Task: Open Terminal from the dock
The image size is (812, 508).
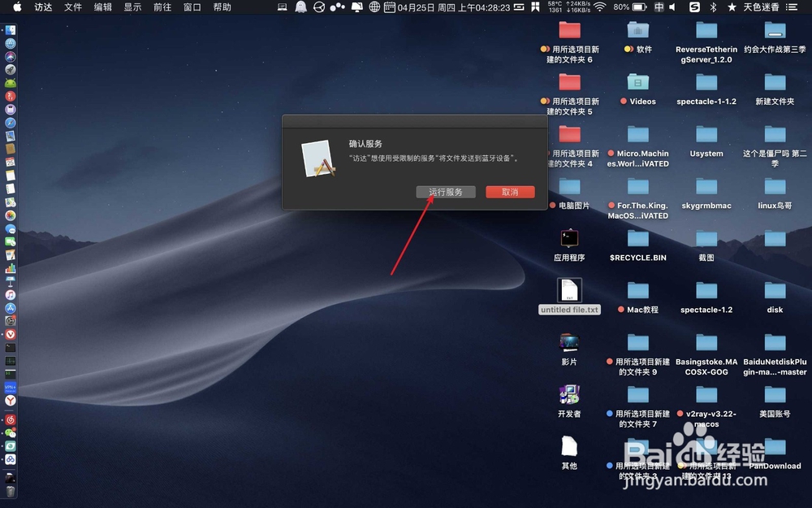Action: pyautogui.click(x=11, y=347)
